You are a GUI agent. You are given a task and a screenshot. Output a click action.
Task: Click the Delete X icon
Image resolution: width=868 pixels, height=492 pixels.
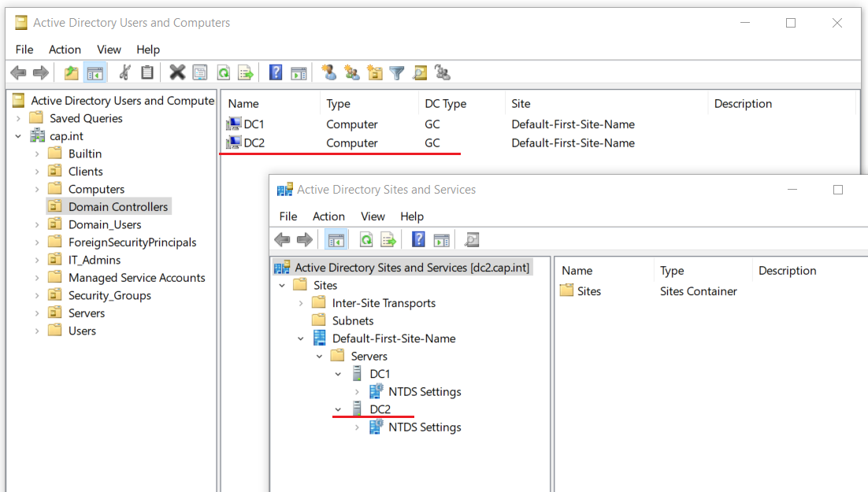pos(177,72)
